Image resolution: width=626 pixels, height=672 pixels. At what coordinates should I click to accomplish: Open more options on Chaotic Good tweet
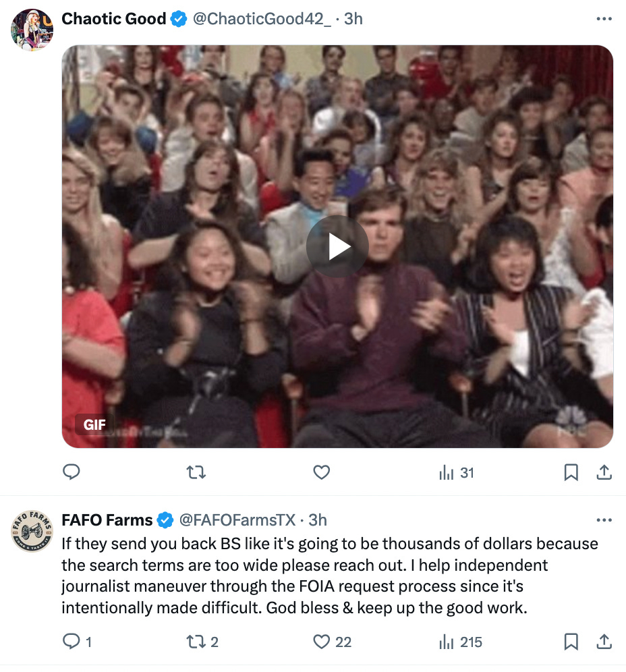[604, 18]
